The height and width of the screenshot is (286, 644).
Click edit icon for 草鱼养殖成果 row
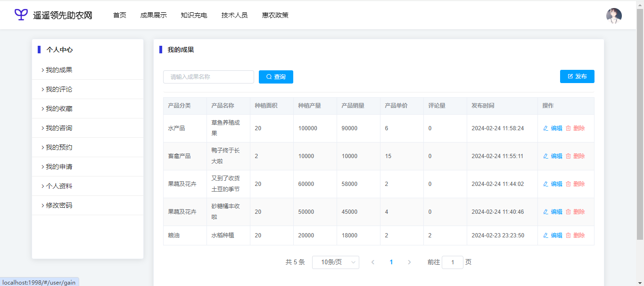point(546,128)
